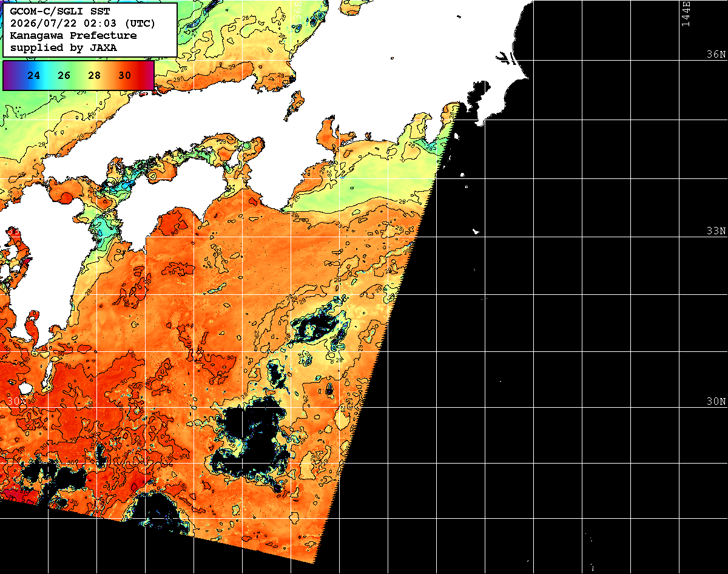Screen dimensions: 728x574
Task: Click the GCOM-C/SGLI SST title text
Action: click(59, 11)
